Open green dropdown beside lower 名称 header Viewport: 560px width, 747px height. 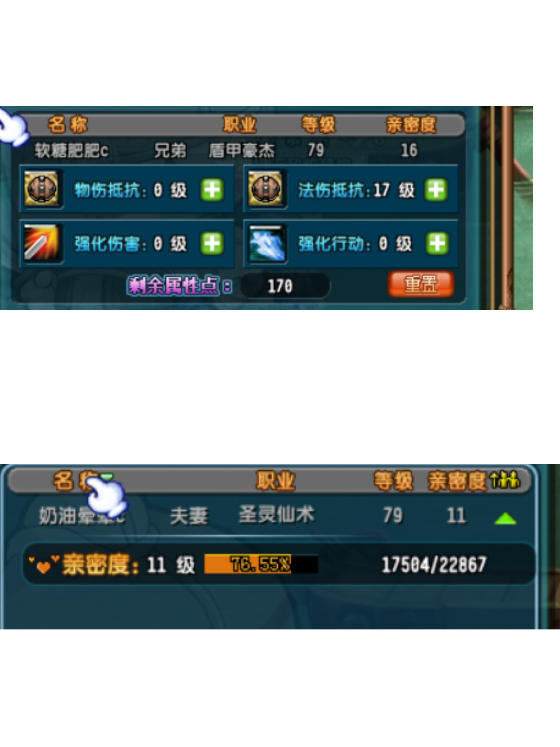(x=107, y=477)
